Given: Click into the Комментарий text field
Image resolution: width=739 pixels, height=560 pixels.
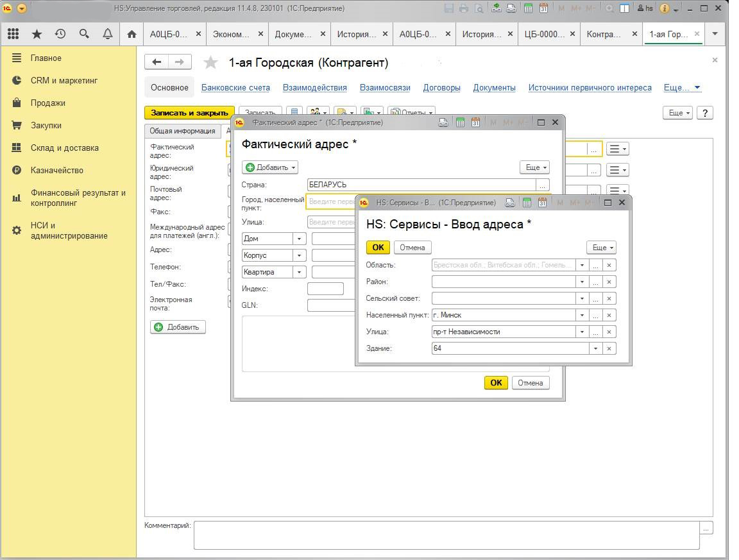Looking at the screenshot, I should point(446,534).
